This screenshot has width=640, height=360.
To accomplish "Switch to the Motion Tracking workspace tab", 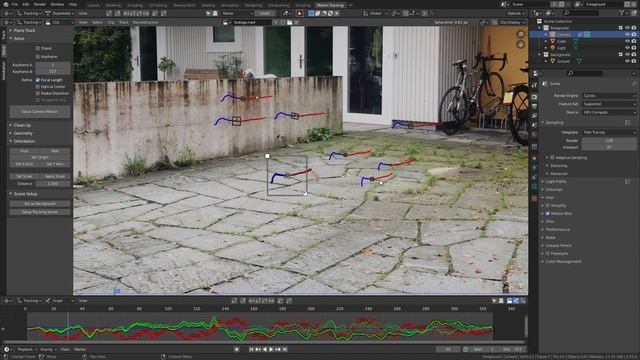I will [x=330, y=5].
